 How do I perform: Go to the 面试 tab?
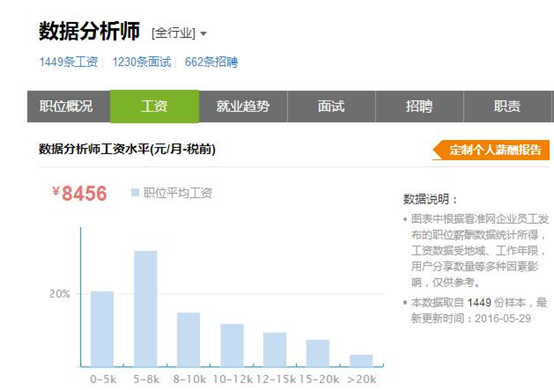331,106
